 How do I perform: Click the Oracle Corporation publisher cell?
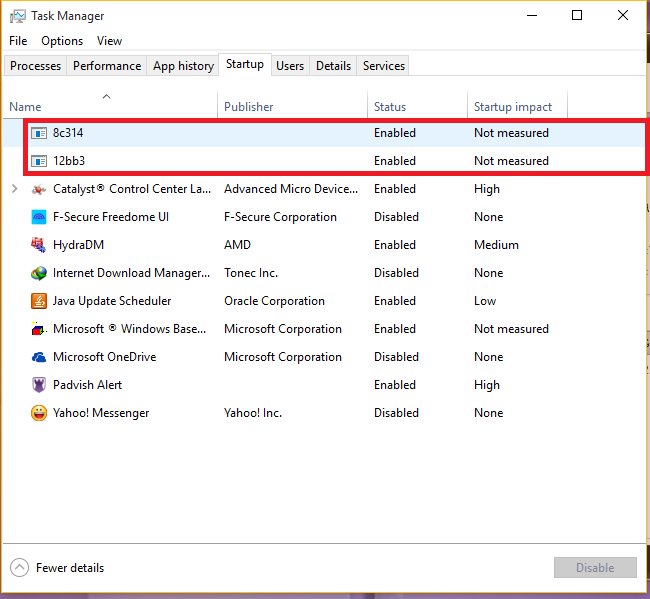pos(274,301)
